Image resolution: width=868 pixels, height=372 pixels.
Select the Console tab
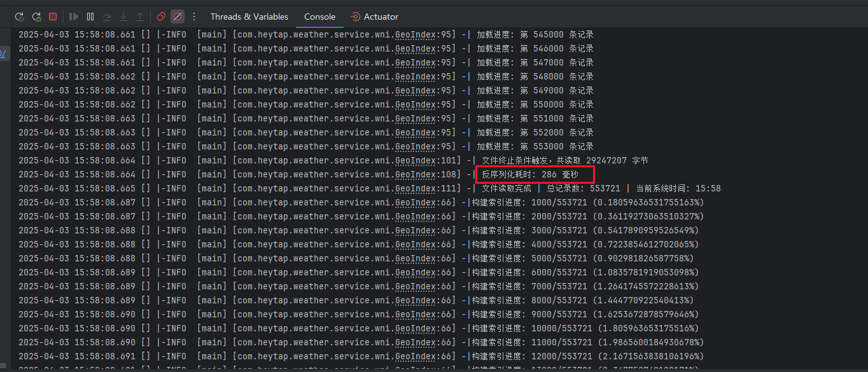click(x=319, y=17)
